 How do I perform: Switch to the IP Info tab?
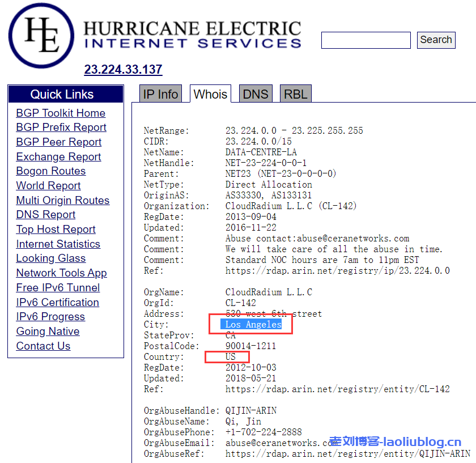coord(160,94)
